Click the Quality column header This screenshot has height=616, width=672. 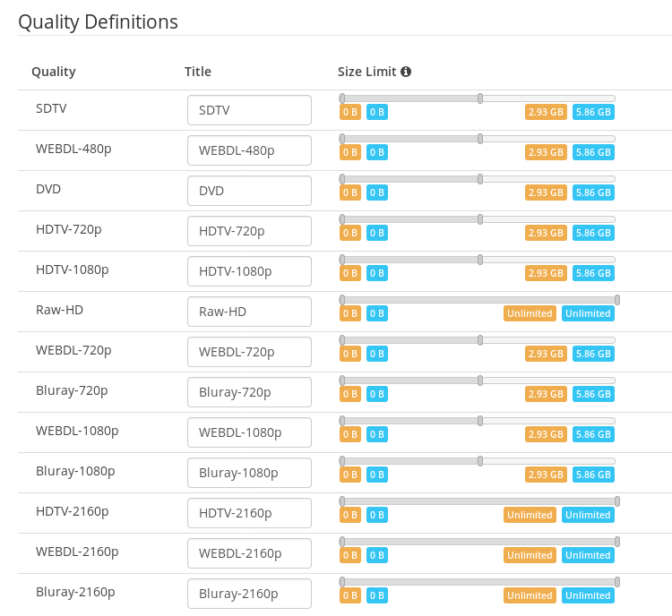pyautogui.click(x=54, y=72)
